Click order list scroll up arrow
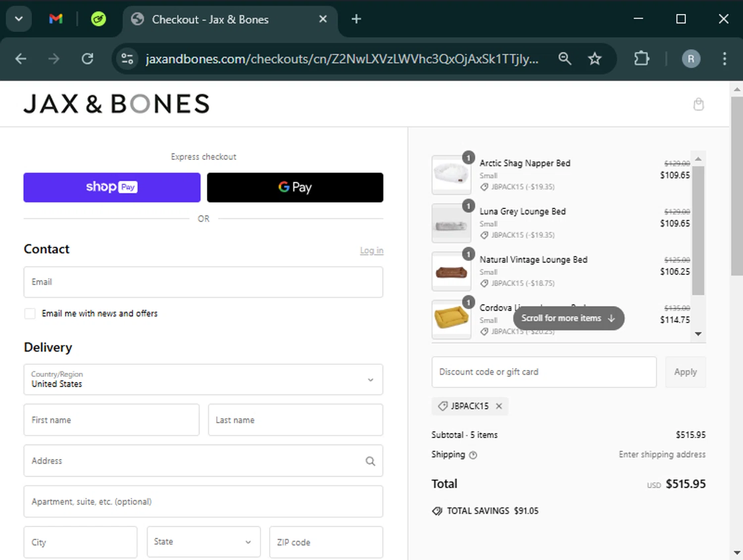 tap(698, 159)
